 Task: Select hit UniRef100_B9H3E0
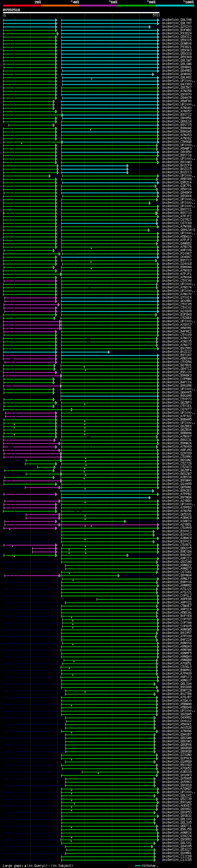177,491
